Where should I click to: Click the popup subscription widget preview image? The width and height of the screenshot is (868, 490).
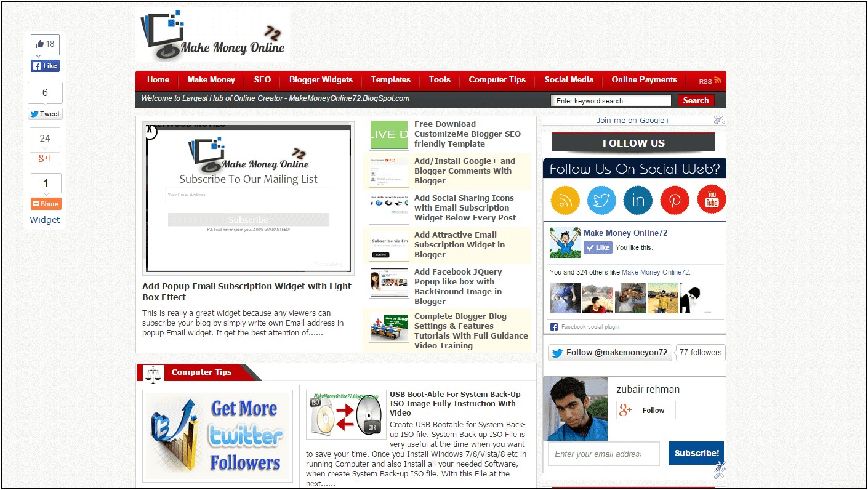pos(248,198)
